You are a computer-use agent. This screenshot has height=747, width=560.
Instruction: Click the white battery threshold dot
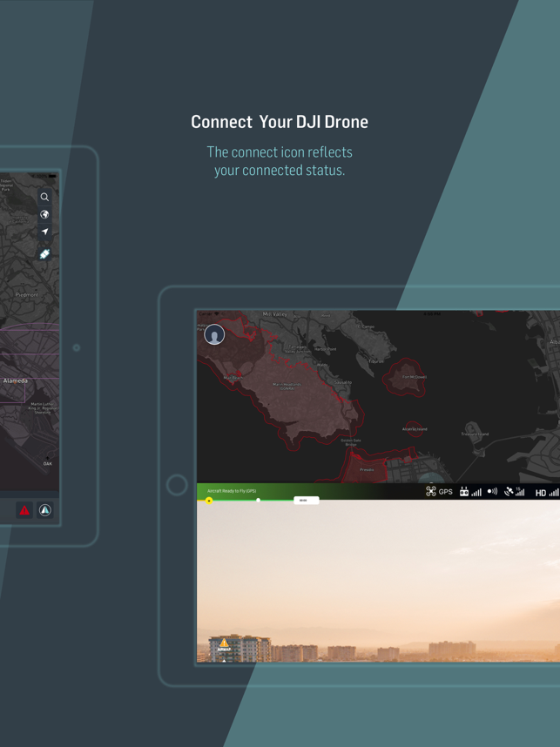tap(259, 501)
